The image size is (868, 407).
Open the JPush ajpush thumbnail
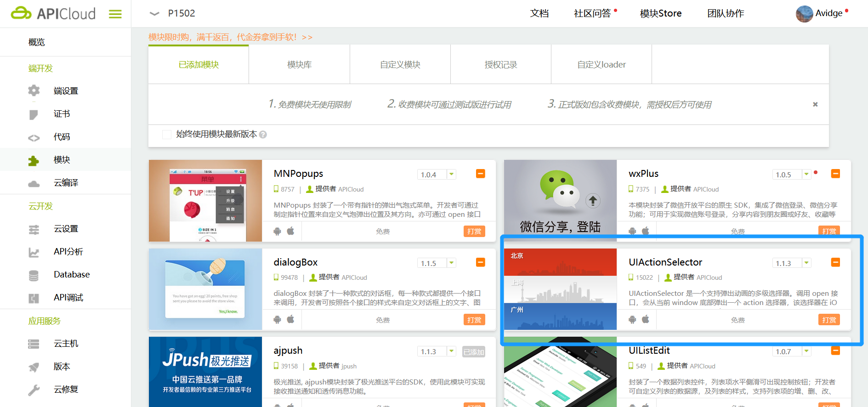pos(205,372)
